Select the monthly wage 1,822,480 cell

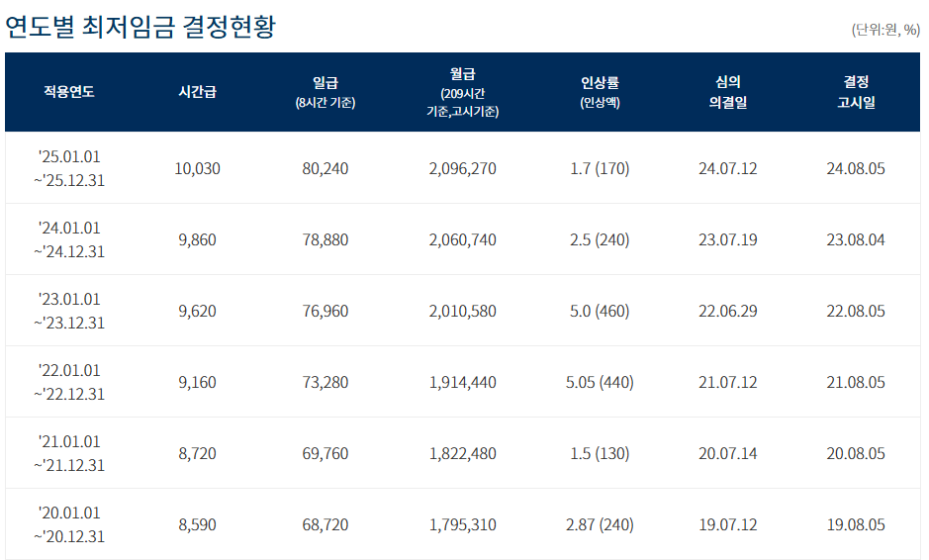(463, 453)
